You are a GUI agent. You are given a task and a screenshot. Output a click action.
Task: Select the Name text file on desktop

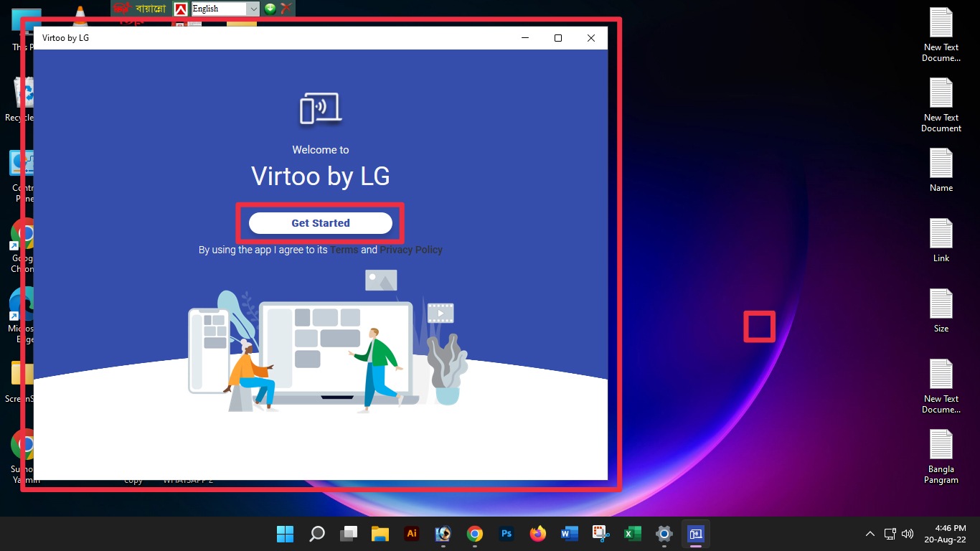click(941, 170)
